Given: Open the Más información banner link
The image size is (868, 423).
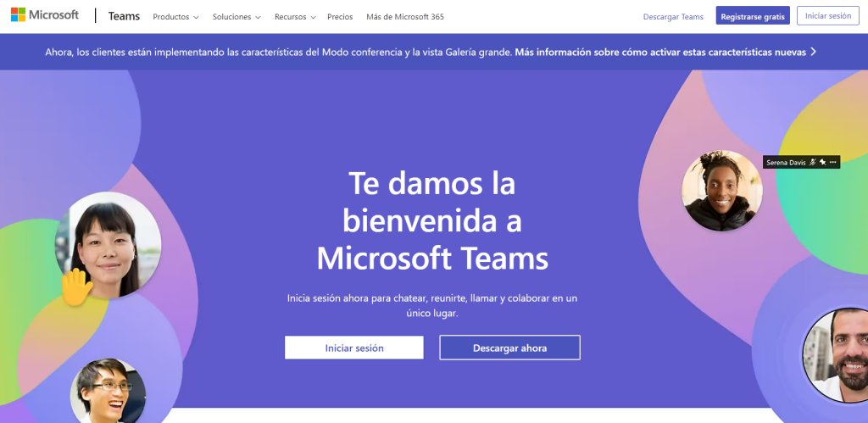Looking at the screenshot, I should point(660,52).
